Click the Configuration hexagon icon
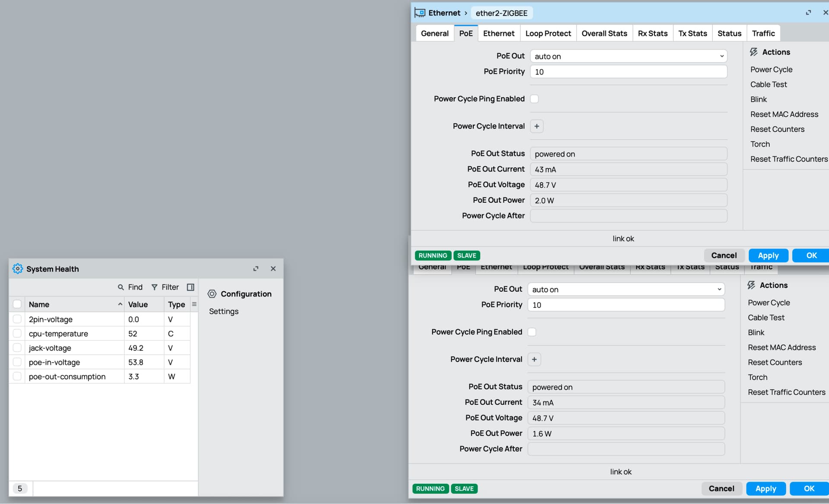Screen dimensions: 829x504 [x=212, y=294]
